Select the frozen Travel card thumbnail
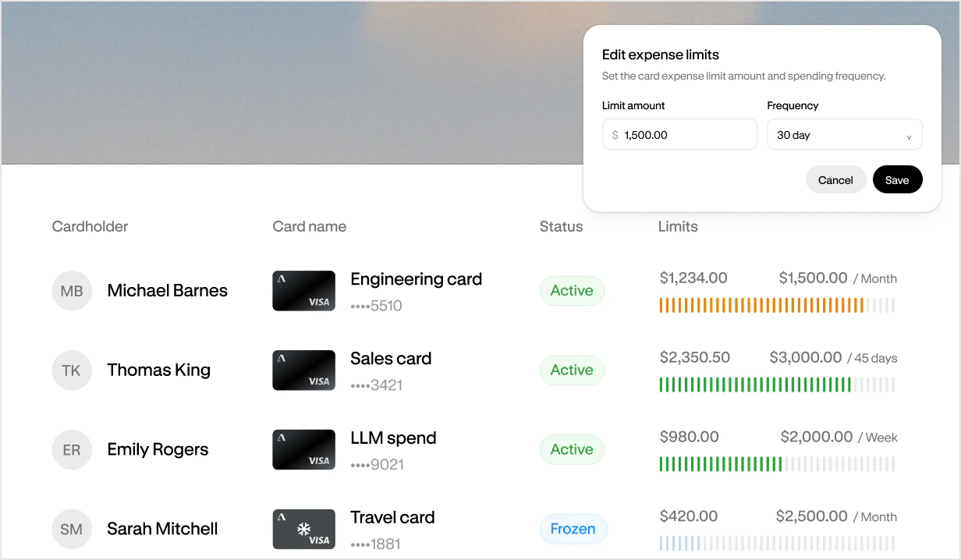Image resolution: width=961 pixels, height=560 pixels. 304,529
